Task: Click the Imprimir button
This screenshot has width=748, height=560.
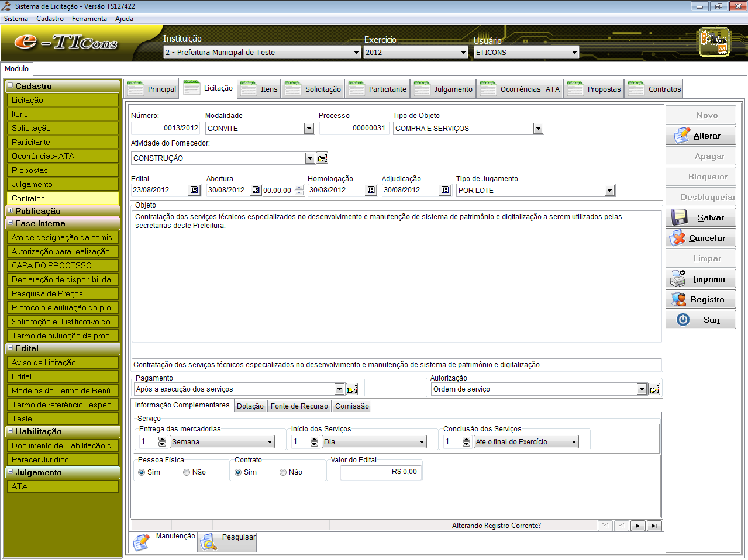Action: click(701, 279)
